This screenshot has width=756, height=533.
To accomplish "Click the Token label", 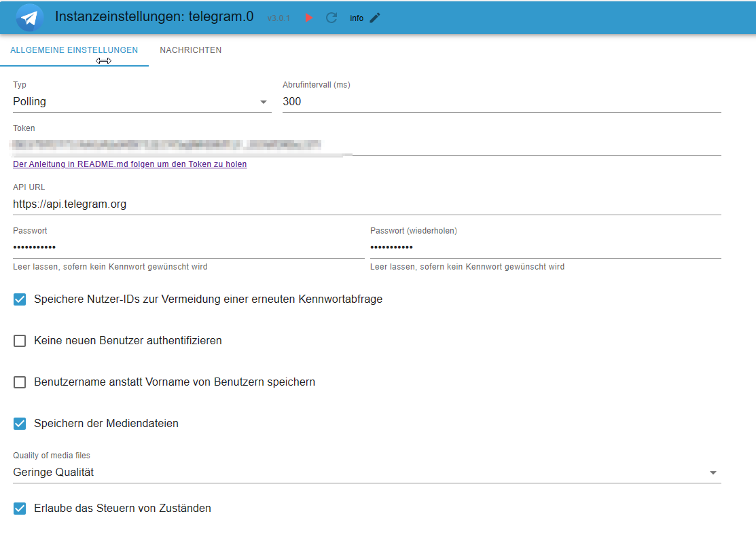I will (x=24, y=128).
